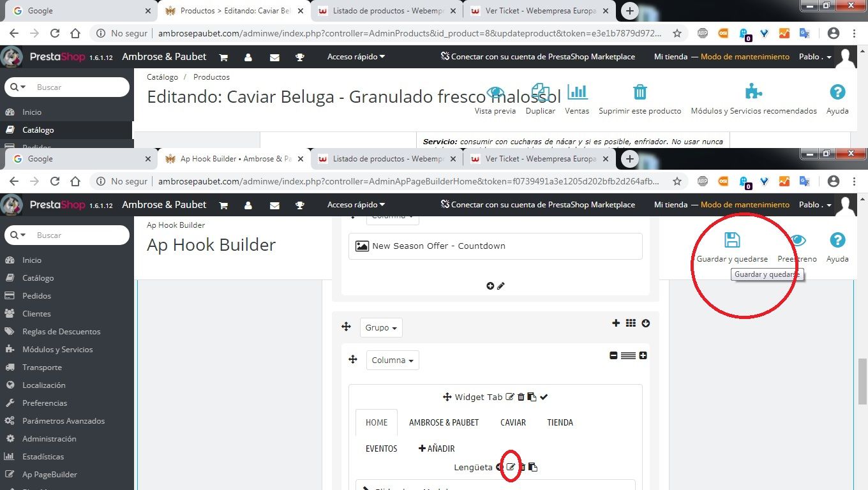This screenshot has width=868, height=490.
Task: Collapse group with circled down arrow
Action: pyautogui.click(x=646, y=323)
